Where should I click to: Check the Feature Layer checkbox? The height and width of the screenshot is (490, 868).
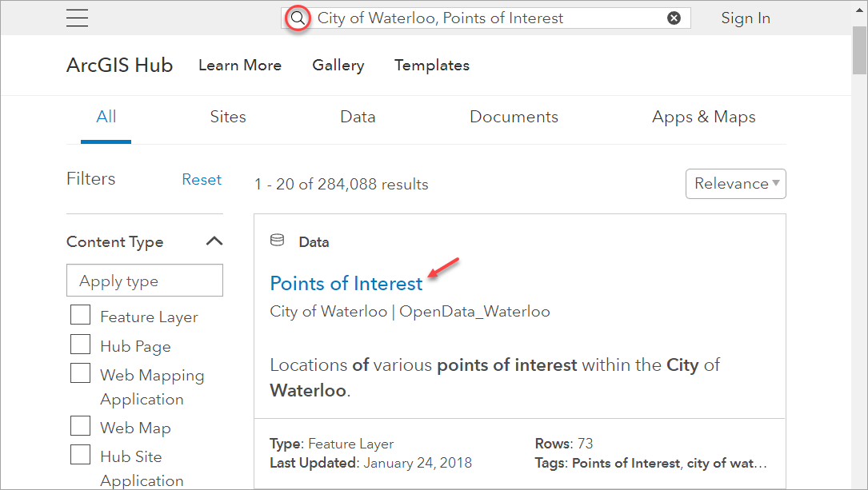click(x=80, y=315)
